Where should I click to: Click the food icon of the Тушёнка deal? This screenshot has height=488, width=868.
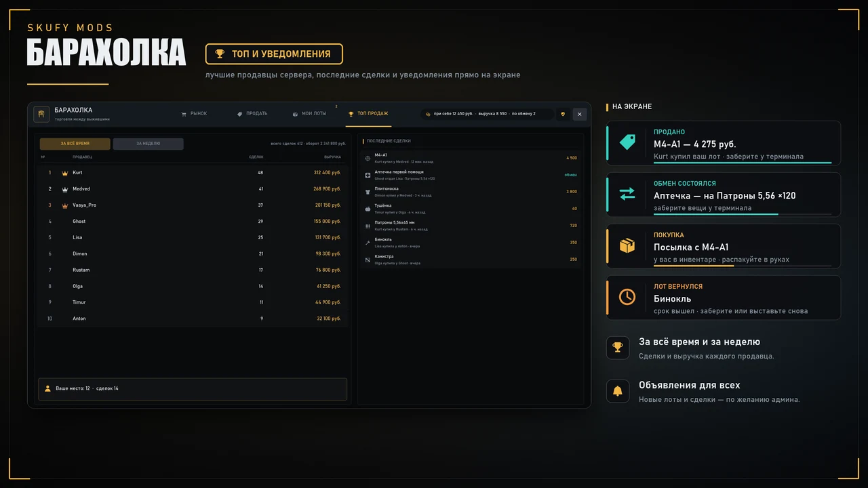click(x=368, y=209)
